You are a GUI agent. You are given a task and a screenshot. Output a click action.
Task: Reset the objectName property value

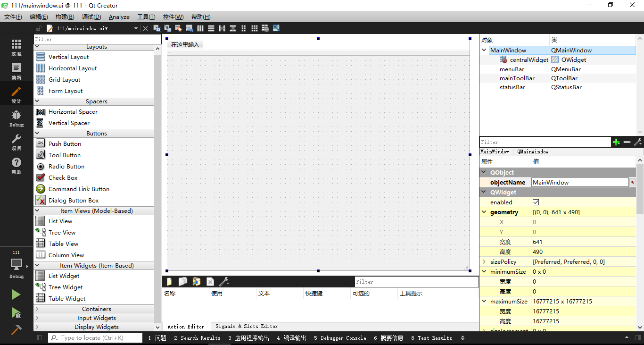pos(632,182)
